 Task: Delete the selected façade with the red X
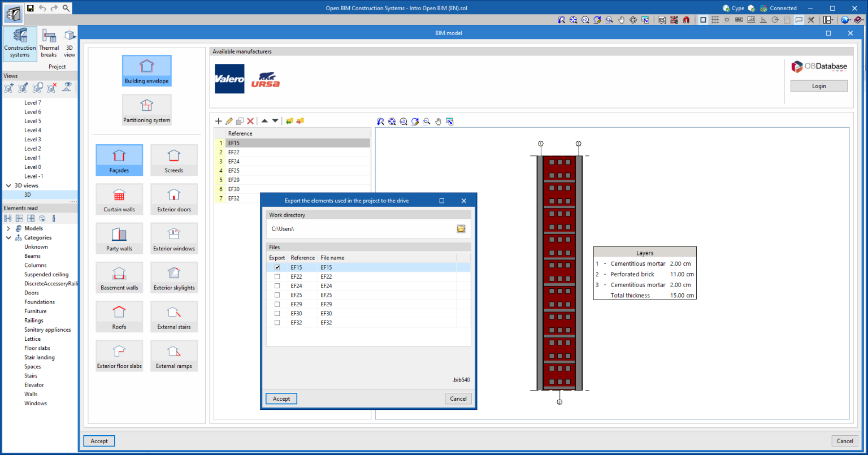click(250, 120)
